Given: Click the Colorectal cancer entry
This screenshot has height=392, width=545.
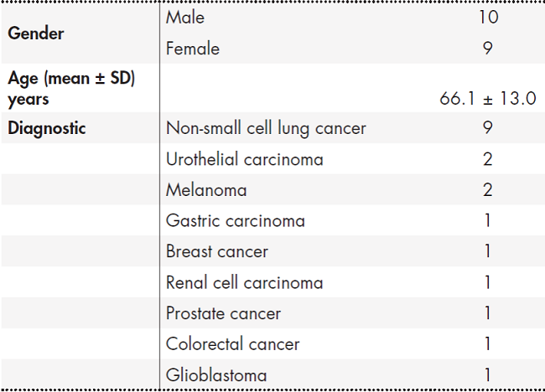Looking at the screenshot, I should pos(232,343).
